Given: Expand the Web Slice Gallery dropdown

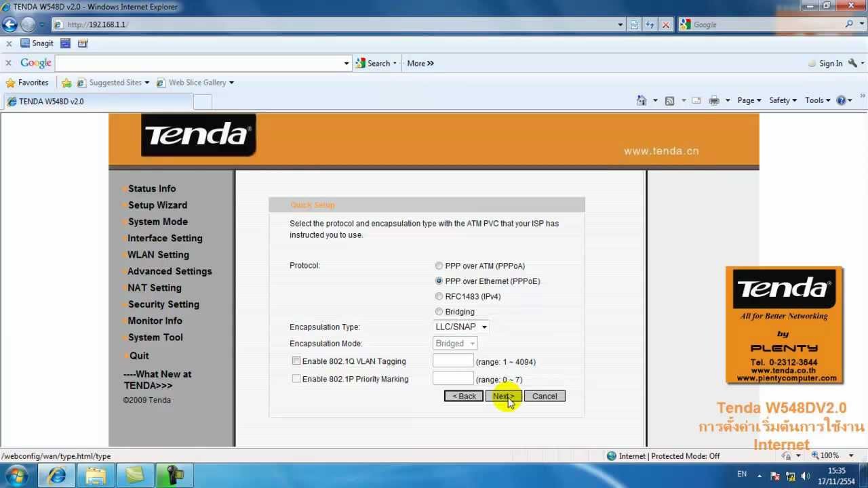Looking at the screenshot, I should tap(231, 83).
